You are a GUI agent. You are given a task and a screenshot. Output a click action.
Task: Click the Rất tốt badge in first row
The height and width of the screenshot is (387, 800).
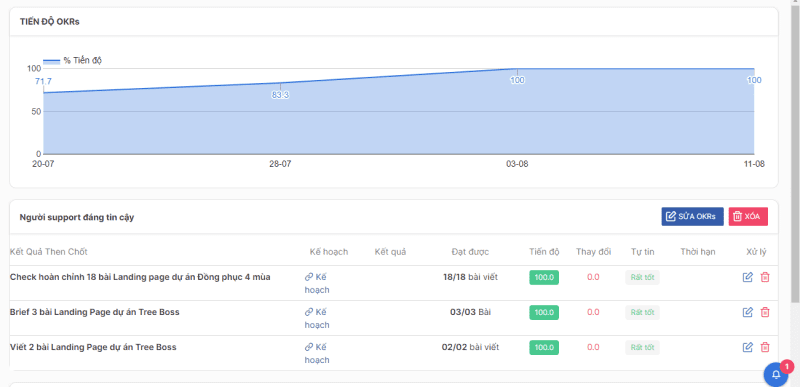pos(642,277)
